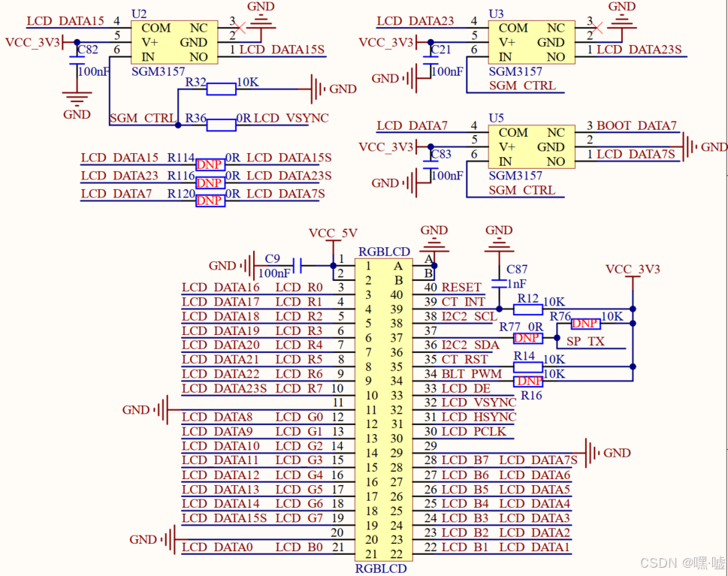Click the LCD_R7 label on pin 10
728x576 pixels.
tap(299, 388)
